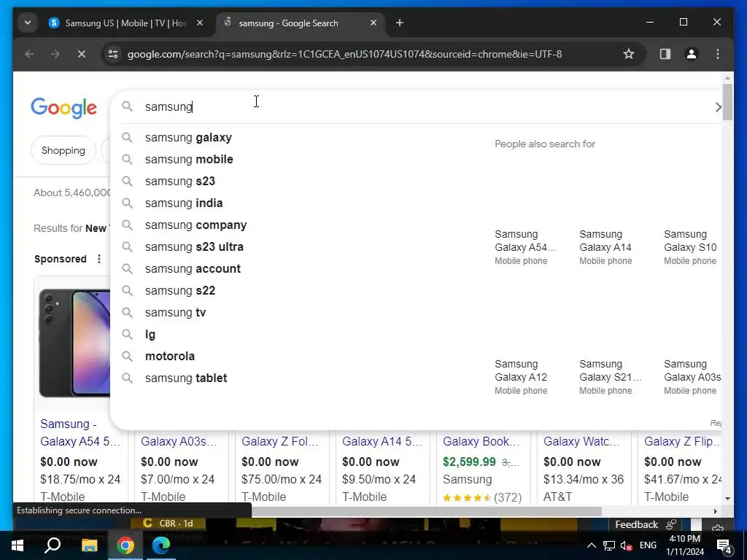Go forward to the next page

click(x=55, y=54)
